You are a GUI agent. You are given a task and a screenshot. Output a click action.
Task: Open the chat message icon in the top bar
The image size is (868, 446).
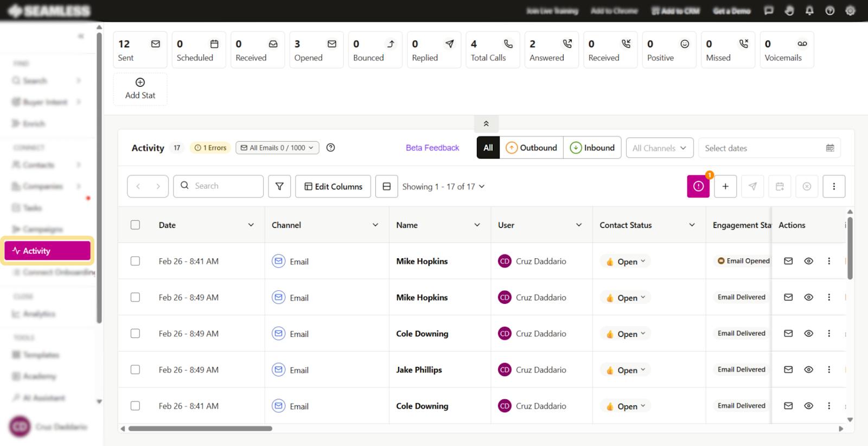[x=769, y=11]
